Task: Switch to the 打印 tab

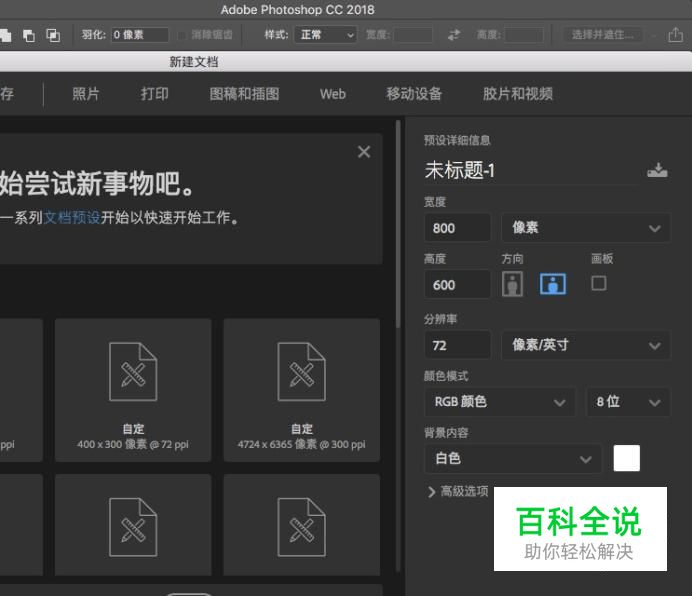Action: (154, 94)
